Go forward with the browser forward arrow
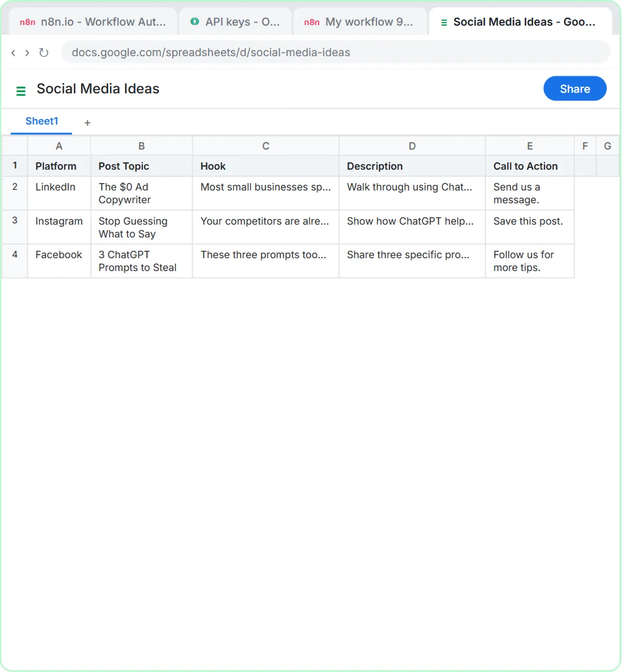622x672 pixels. point(27,52)
